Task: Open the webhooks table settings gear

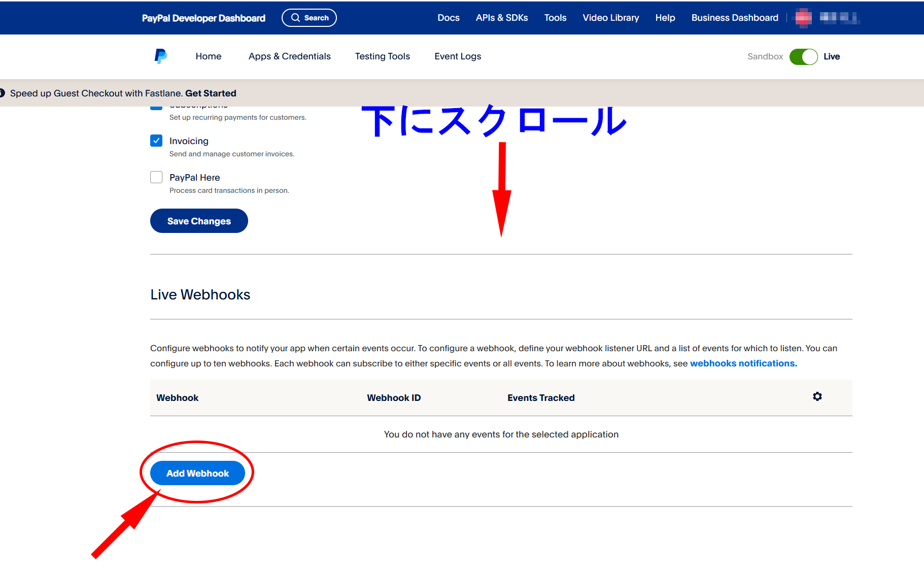Action: [817, 396]
